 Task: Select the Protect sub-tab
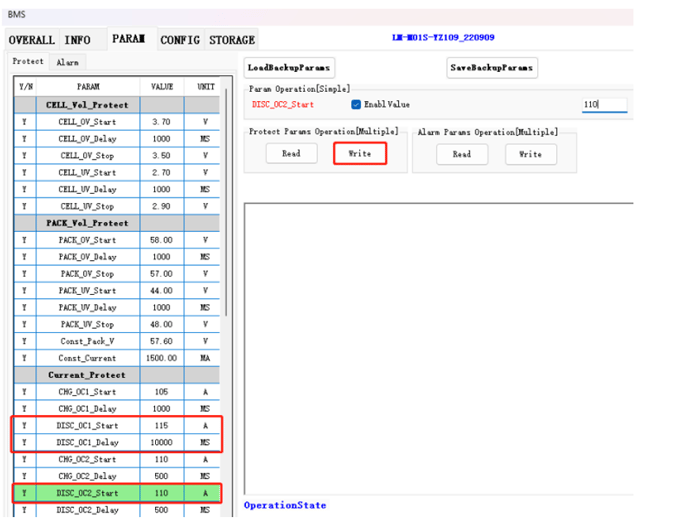tap(28, 62)
